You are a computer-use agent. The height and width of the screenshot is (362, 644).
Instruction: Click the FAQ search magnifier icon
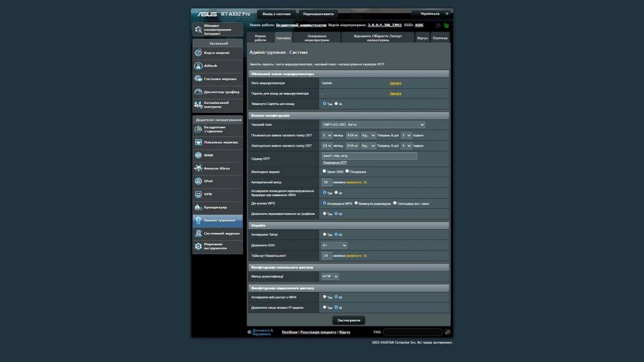pos(447,332)
